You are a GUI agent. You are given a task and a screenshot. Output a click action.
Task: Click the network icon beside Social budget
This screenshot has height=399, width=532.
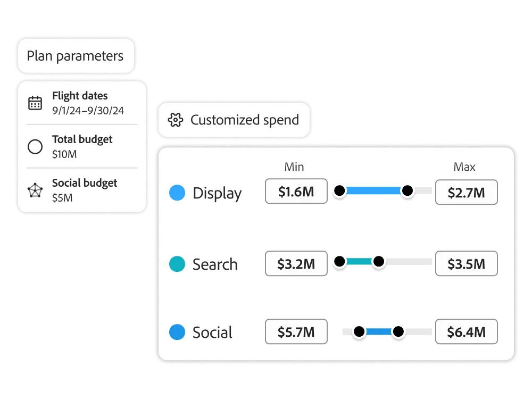pos(35,190)
